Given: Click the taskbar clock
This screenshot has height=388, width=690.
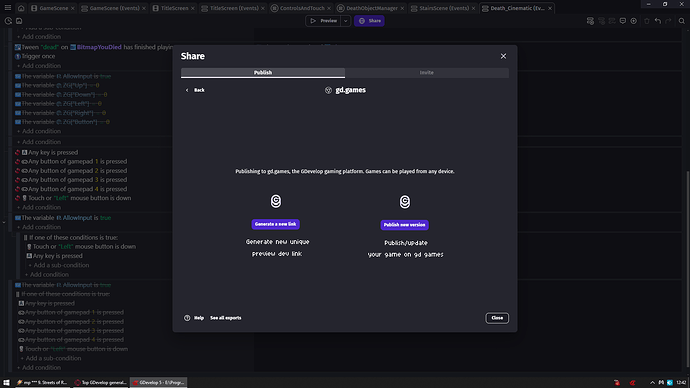Looking at the screenshot, I should click(x=681, y=383).
